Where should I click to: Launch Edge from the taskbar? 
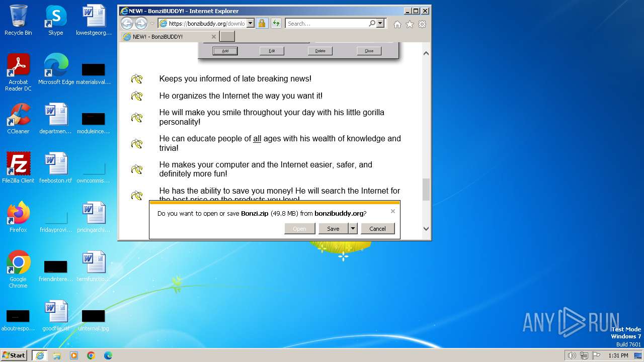108,355
